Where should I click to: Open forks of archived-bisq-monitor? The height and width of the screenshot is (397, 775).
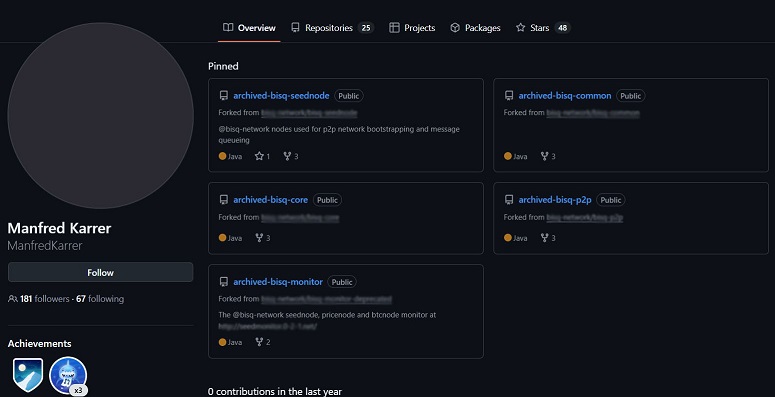[x=262, y=342]
